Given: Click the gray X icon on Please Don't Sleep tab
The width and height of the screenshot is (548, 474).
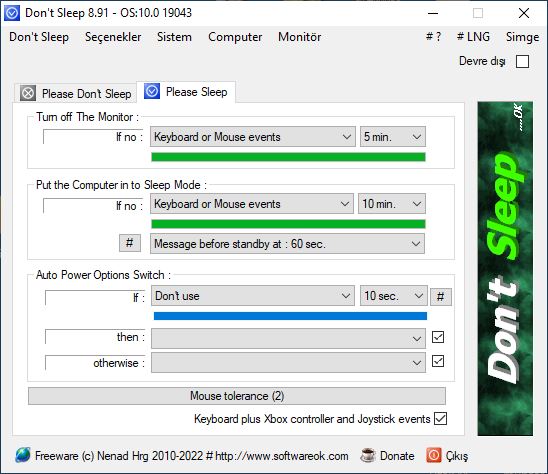Looking at the screenshot, I should [x=28, y=93].
